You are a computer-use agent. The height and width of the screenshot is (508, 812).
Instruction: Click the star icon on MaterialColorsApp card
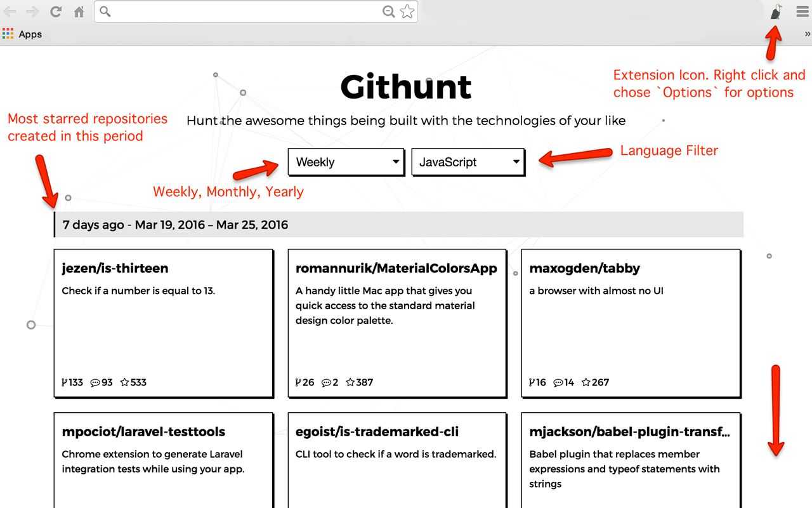point(350,382)
